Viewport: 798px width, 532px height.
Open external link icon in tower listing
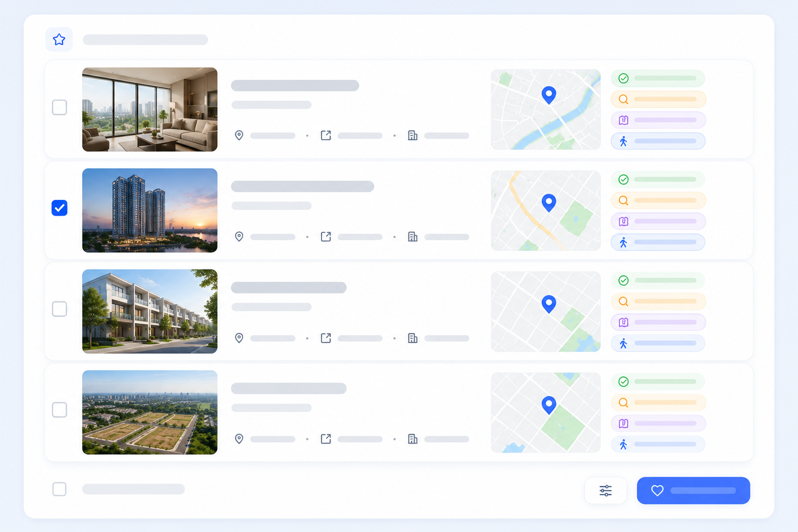[x=326, y=237]
